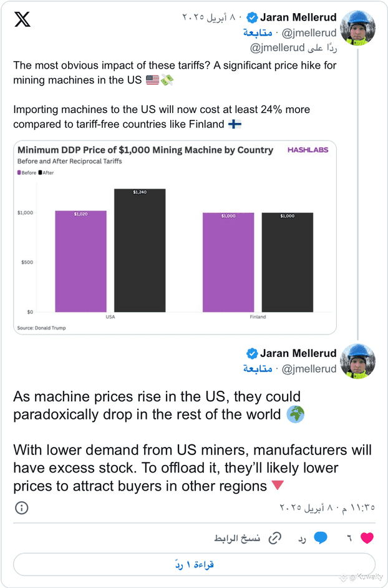This screenshot has height=588, width=388.
Task: Like the tweet with the heart icon
Action: pyautogui.click(x=367, y=538)
